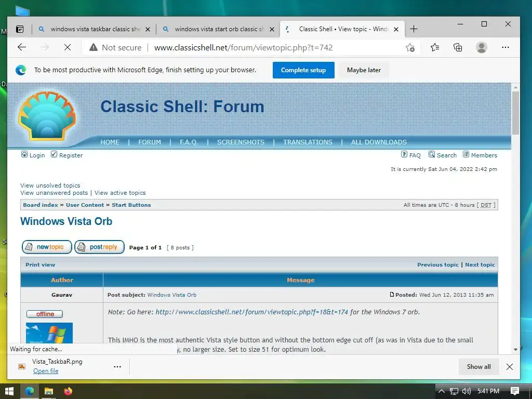The height and width of the screenshot is (399, 532).
Task: Open the browser profile avatar
Action: click(481, 47)
